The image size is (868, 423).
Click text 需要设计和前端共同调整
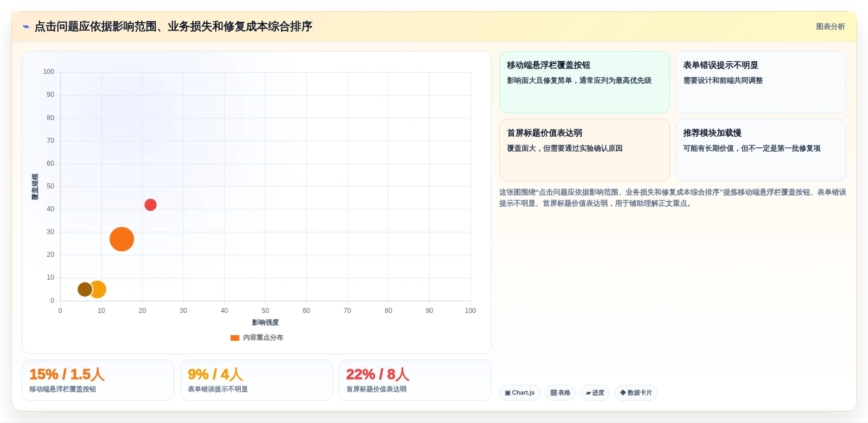(723, 81)
